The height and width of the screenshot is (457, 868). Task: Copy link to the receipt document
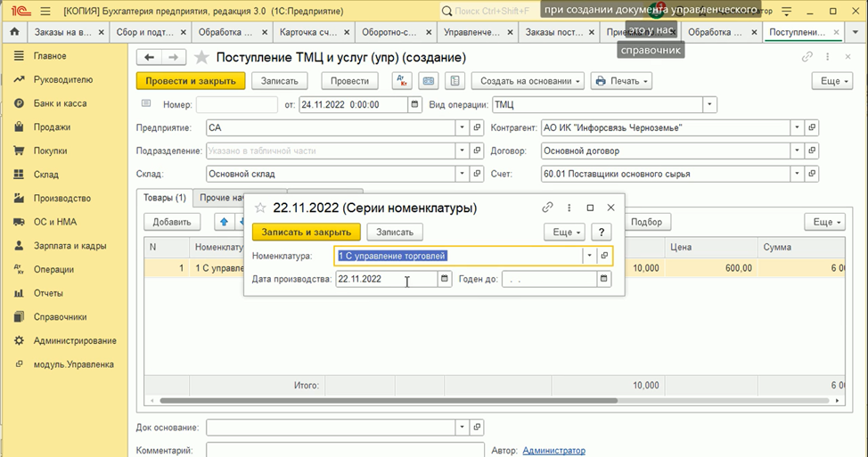point(807,56)
